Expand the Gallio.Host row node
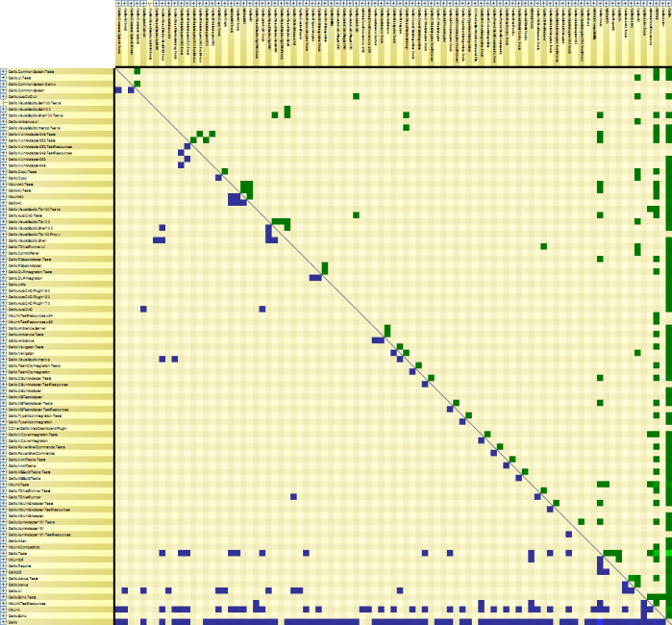672x625 pixels. [3, 541]
